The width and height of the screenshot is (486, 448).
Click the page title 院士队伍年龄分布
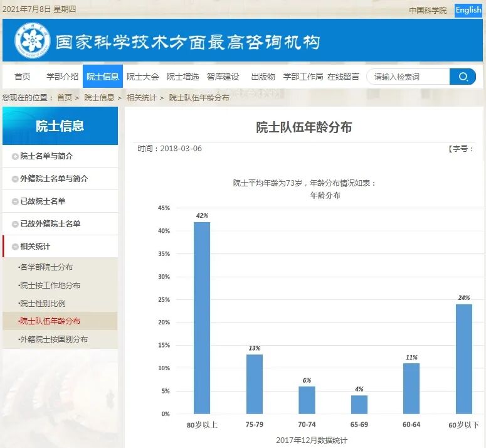tap(304, 127)
